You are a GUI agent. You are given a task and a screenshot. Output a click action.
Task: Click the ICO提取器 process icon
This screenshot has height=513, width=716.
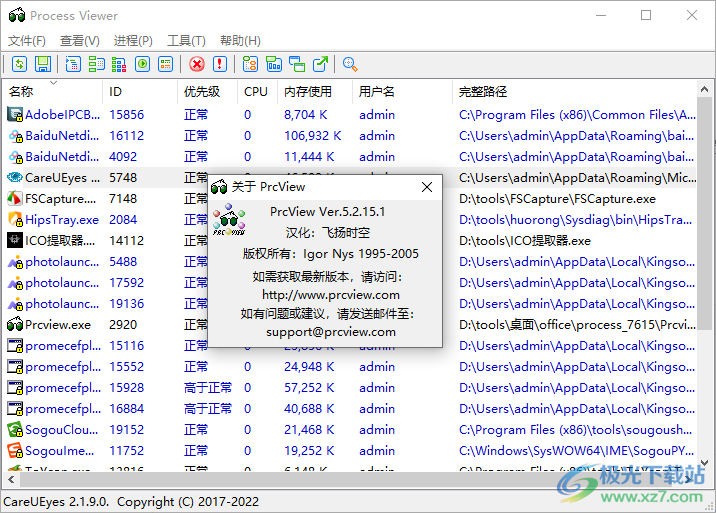point(15,240)
